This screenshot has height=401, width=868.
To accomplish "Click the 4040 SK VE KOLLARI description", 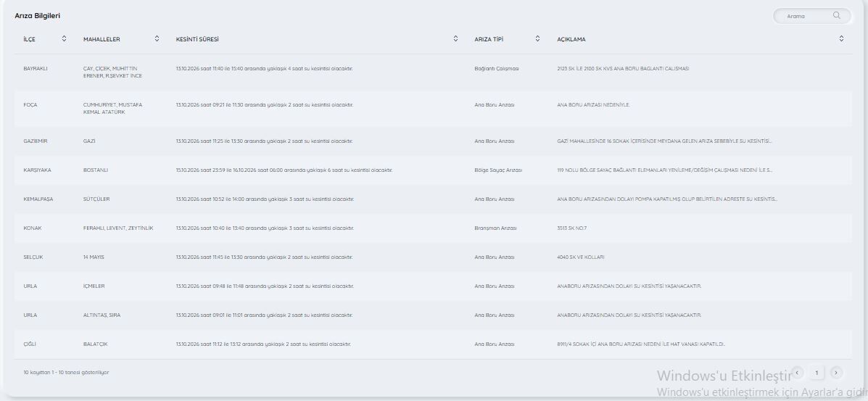I will tap(581, 257).
